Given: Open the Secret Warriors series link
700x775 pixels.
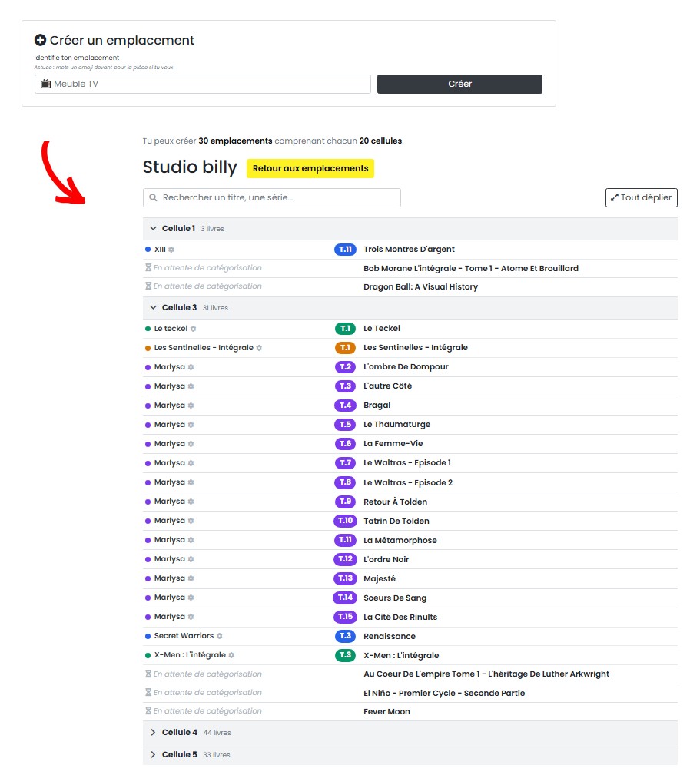Looking at the screenshot, I should pos(184,636).
